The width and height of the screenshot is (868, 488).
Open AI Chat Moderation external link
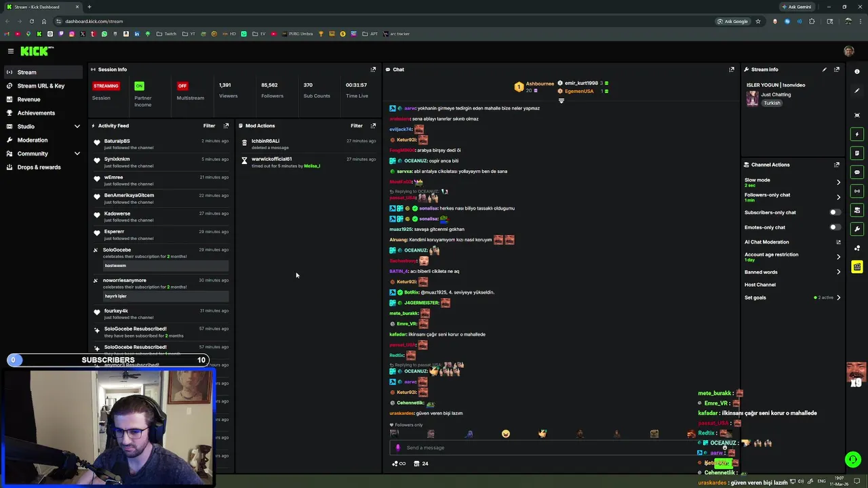tap(838, 242)
